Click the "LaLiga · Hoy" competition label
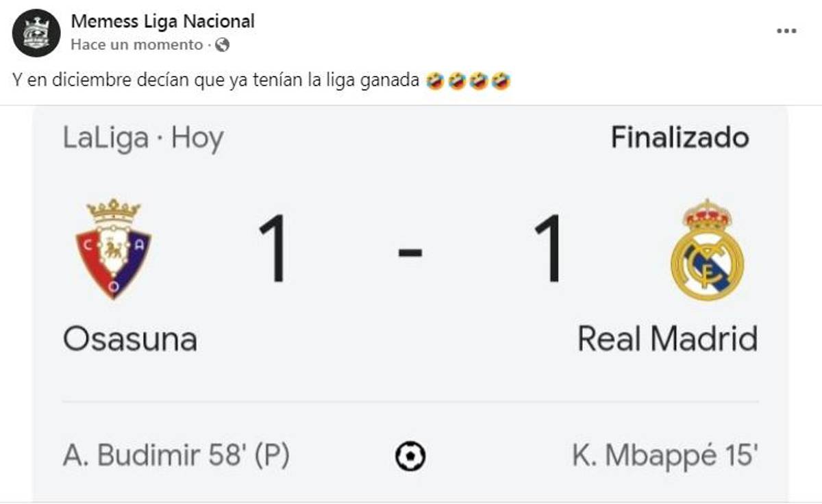822x504 pixels. [x=143, y=138]
